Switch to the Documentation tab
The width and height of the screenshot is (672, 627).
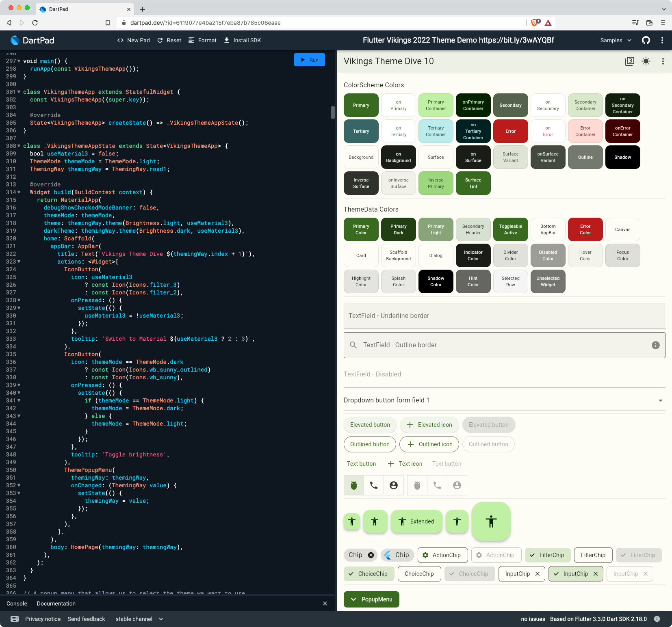[56, 603]
